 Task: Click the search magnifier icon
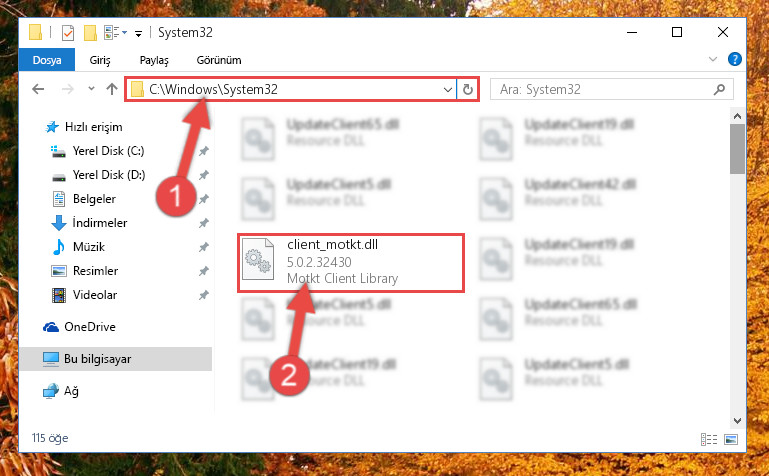(719, 89)
